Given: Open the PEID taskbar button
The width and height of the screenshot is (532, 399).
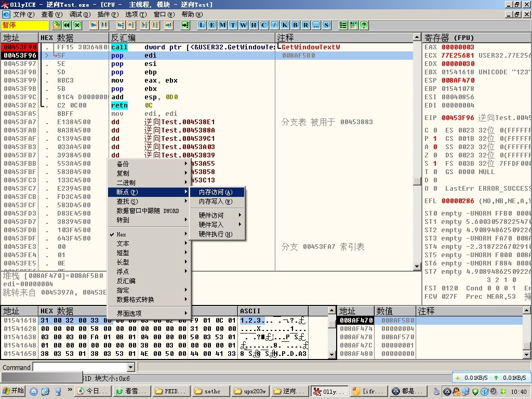Looking at the screenshot, I should [171, 391].
